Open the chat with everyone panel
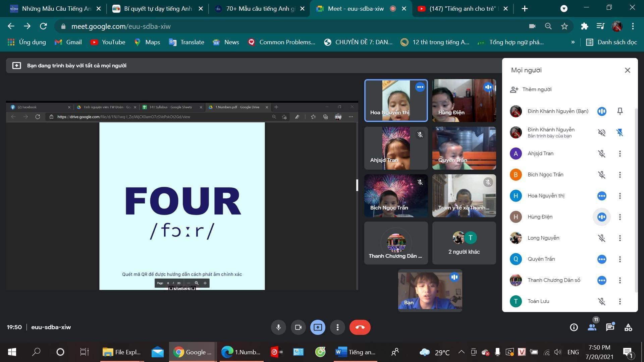This screenshot has height=362, width=644. [610, 327]
